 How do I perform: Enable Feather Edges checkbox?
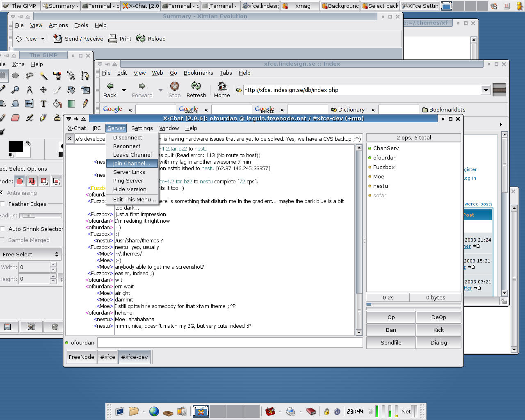pyautogui.click(x=3, y=204)
